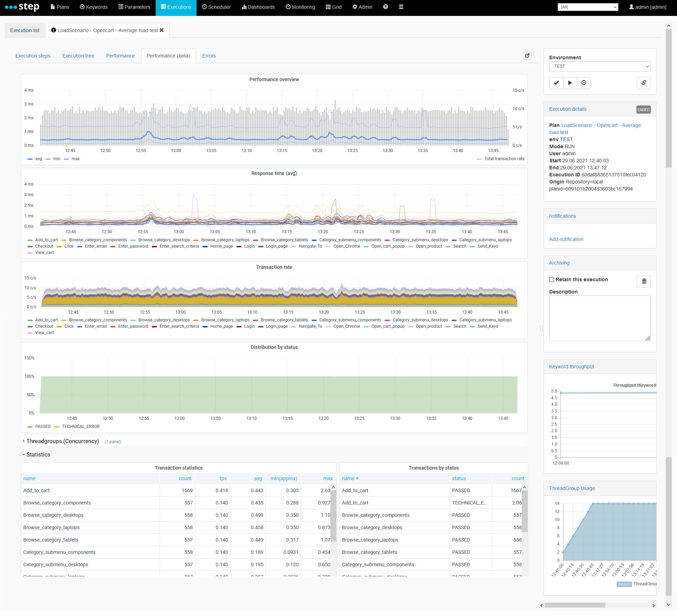Open the Plans menu
The image size is (677, 616).
[x=60, y=7]
